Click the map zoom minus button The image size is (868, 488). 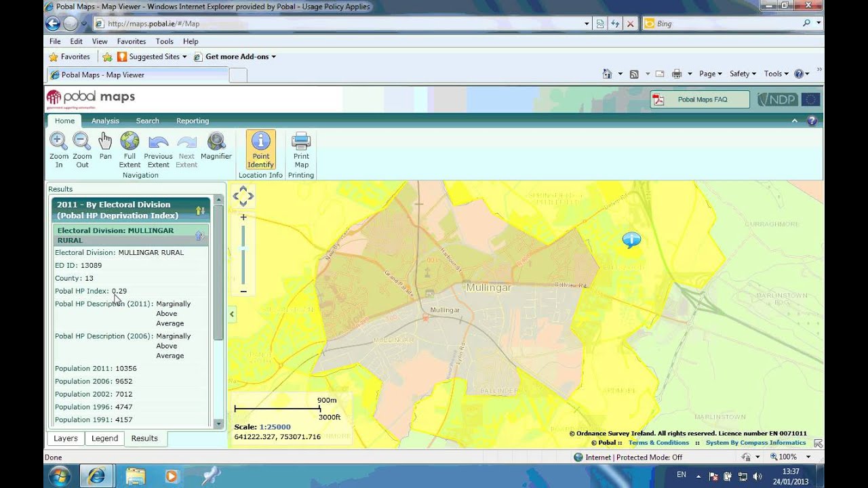click(x=243, y=291)
